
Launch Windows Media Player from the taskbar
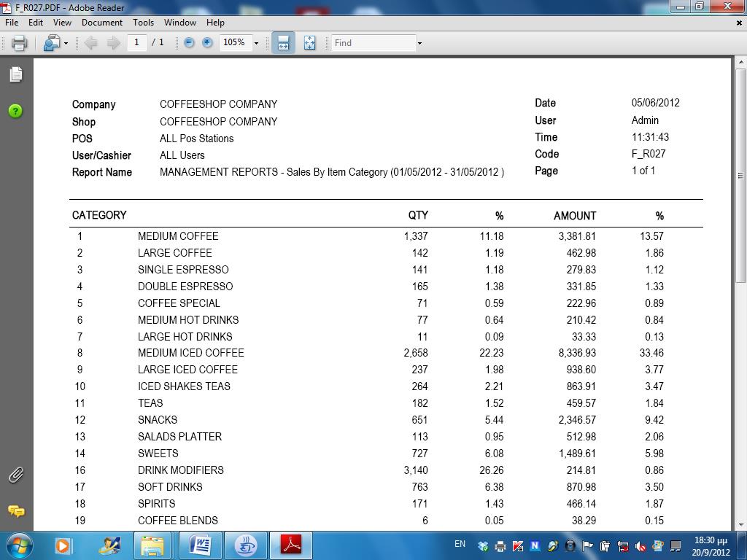point(63,545)
